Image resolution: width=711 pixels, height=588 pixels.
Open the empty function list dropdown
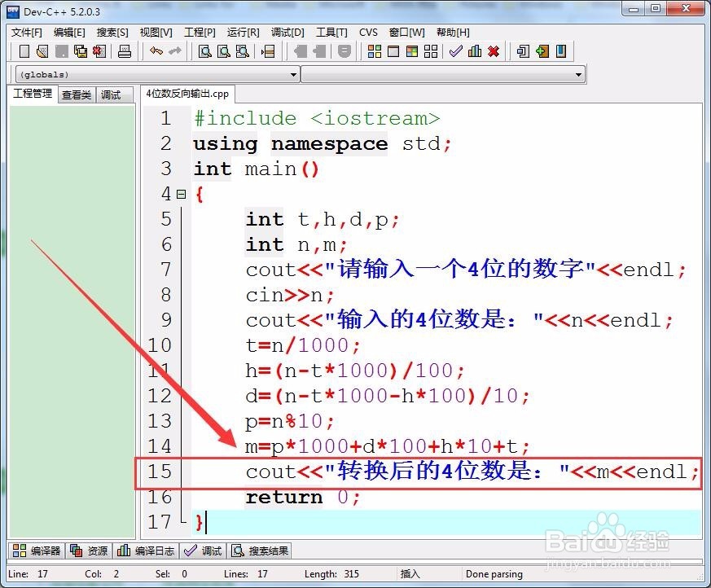[443, 74]
